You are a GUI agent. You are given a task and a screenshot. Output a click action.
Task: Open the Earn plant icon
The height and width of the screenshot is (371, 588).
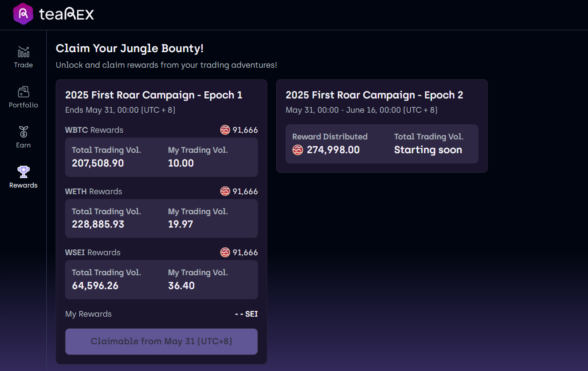tap(23, 132)
